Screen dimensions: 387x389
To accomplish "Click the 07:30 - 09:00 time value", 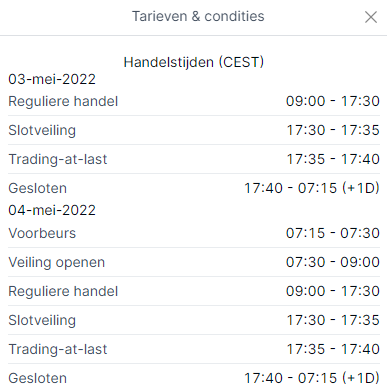I will tap(333, 262).
